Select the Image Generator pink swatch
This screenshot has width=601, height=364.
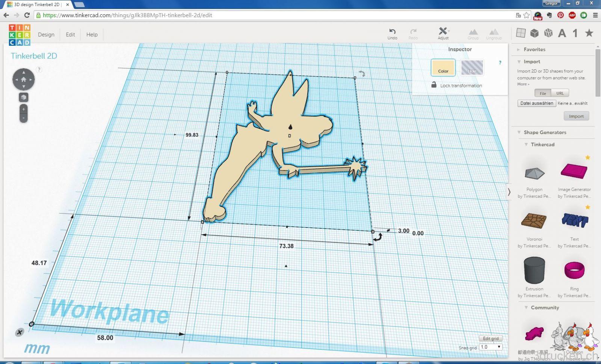pos(574,172)
